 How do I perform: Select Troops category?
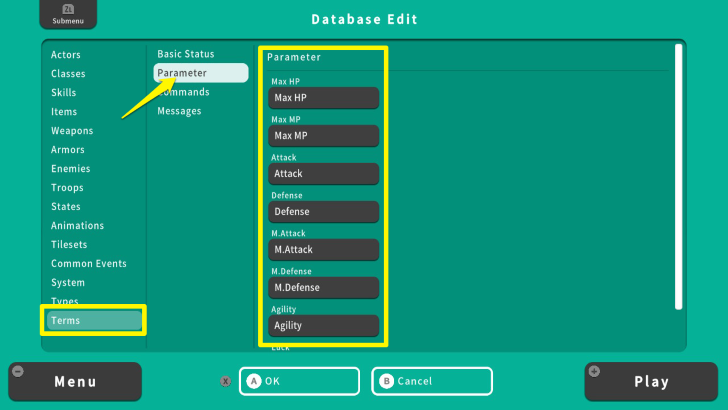coord(67,188)
